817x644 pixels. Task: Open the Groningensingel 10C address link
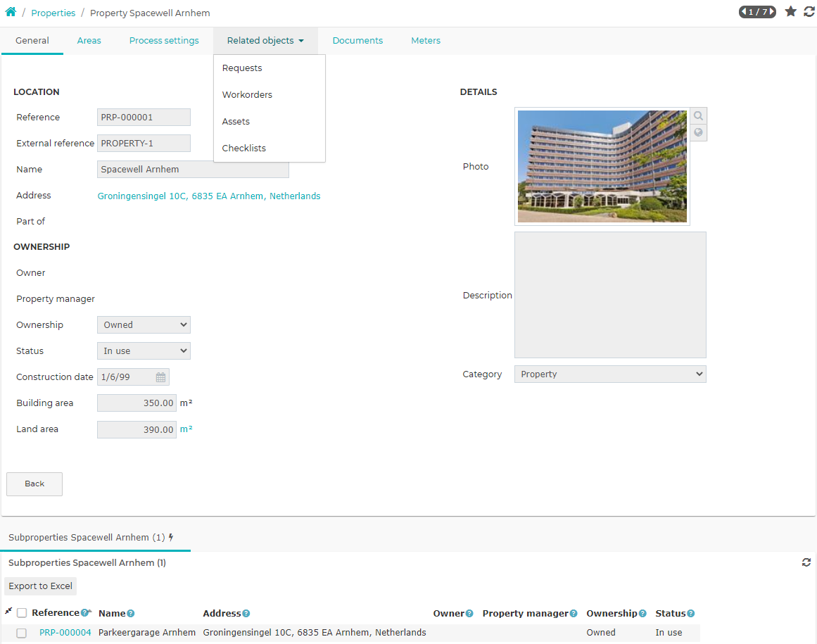[209, 196]
